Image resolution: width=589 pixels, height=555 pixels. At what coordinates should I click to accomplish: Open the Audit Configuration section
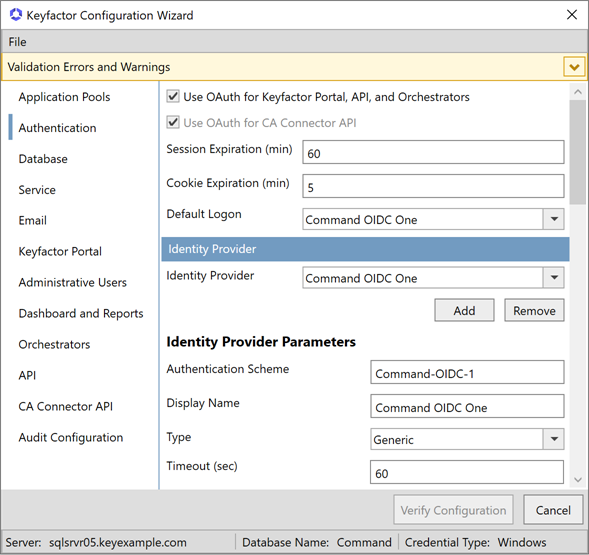(x=71, y=437)
